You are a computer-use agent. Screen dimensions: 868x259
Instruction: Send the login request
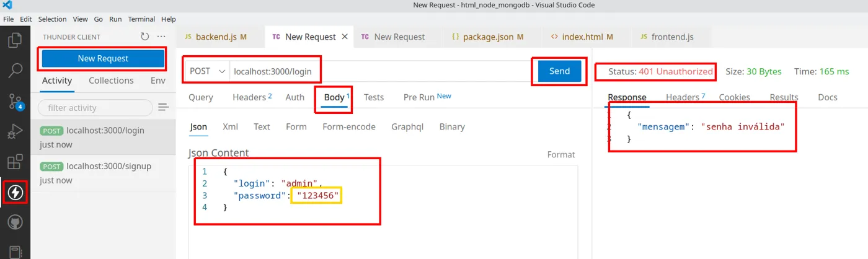click(x=559, y=71)
